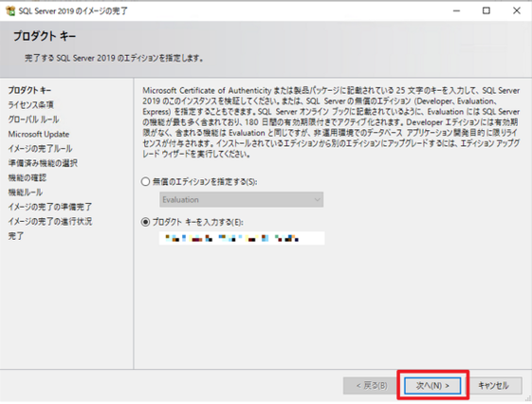Click into the product key input field
The width and height of the screenshot is (532, 404).
point(242,238)
